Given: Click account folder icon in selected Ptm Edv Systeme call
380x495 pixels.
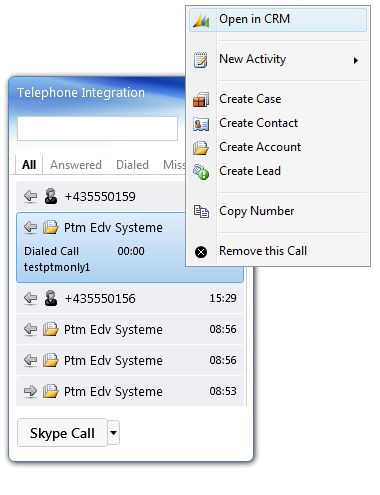Looking at the screenshot, I should pos(51,227).
